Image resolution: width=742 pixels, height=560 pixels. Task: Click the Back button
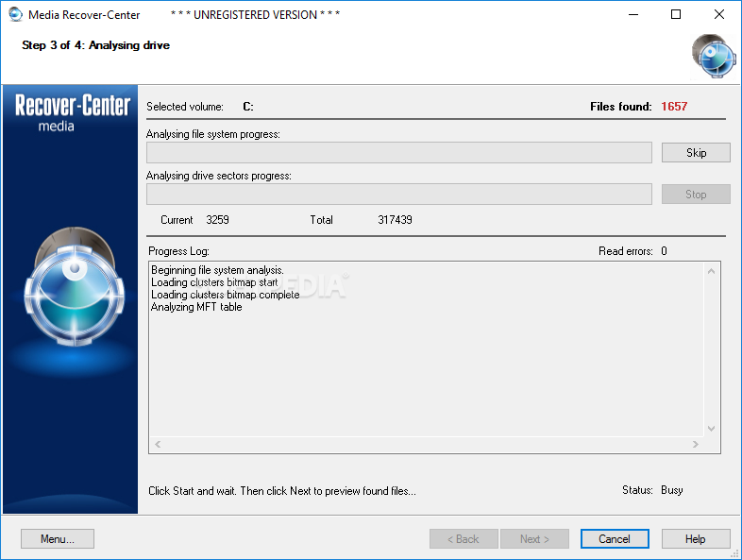tap(464, 538)
